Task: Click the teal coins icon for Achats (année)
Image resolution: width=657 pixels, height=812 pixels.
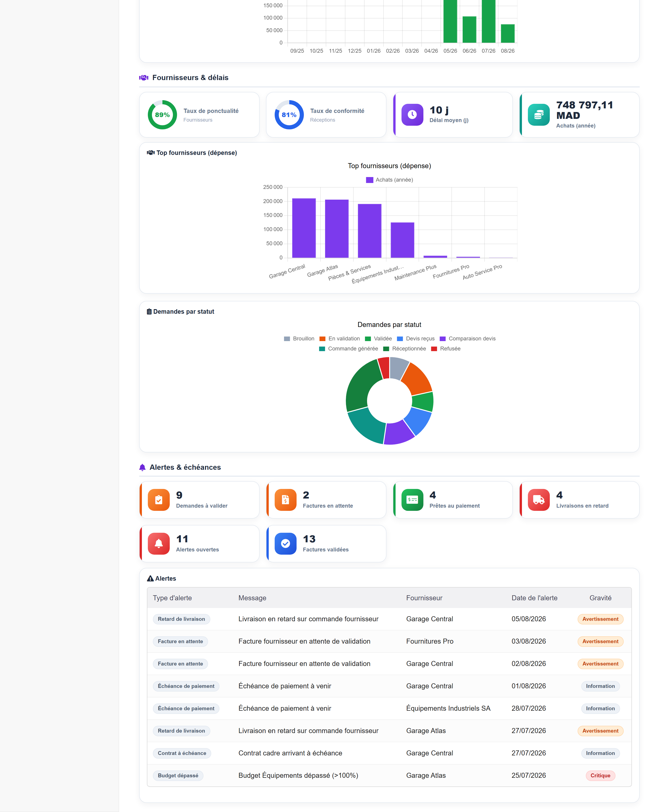Action: 539,115
